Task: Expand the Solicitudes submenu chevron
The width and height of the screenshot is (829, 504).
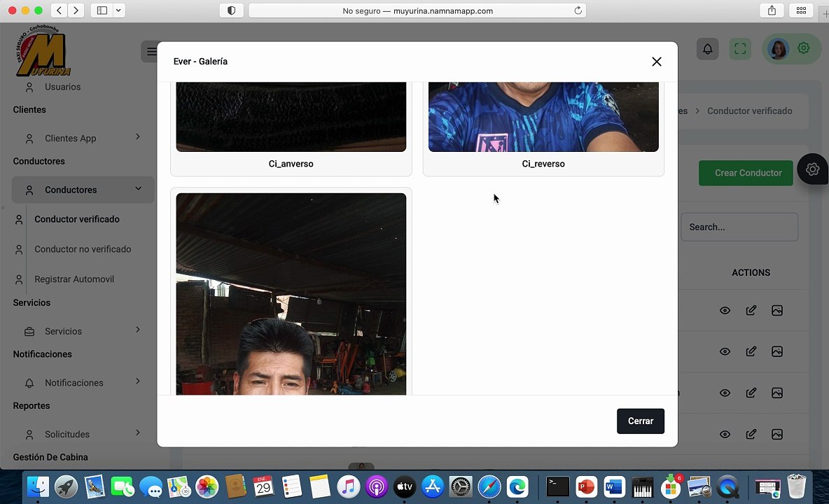Action: click(x=137, y=432)
